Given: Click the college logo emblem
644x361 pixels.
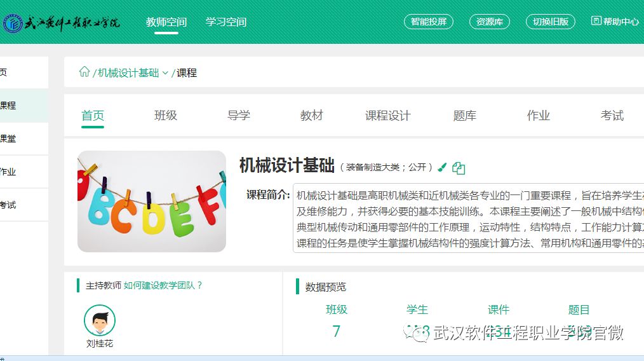Looking at the screenshot, I should (x=13, y=24).
